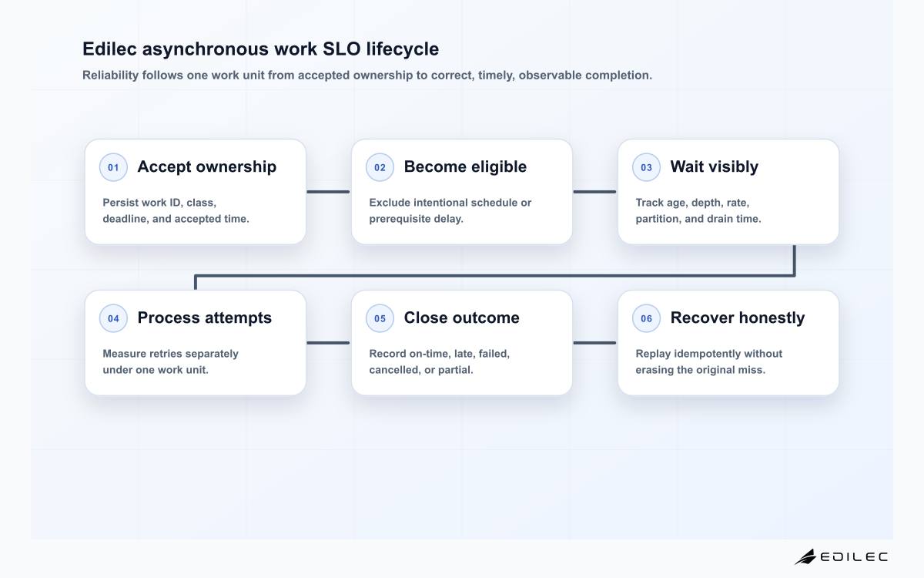Click the 'Track age, depth, rate' description
The width and height of the screenshot is (924, 578).
tap(698, 210)
